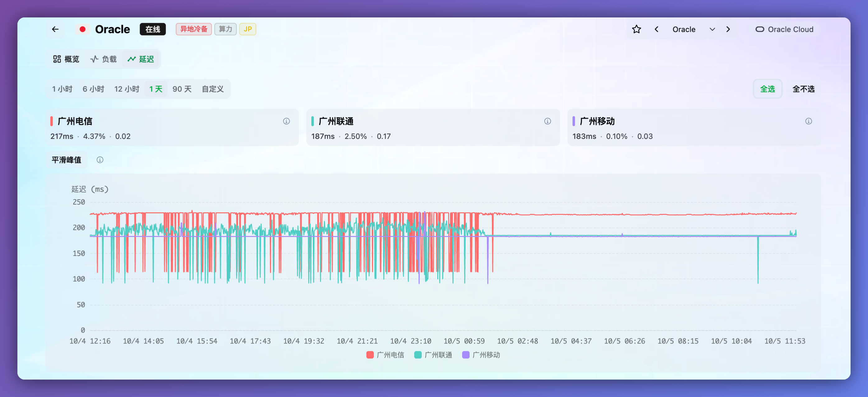Image resolution: width=868 pixels, height=397 pixels.
Task: Set time range to 6 小时
Action: [x=93, y=89]
